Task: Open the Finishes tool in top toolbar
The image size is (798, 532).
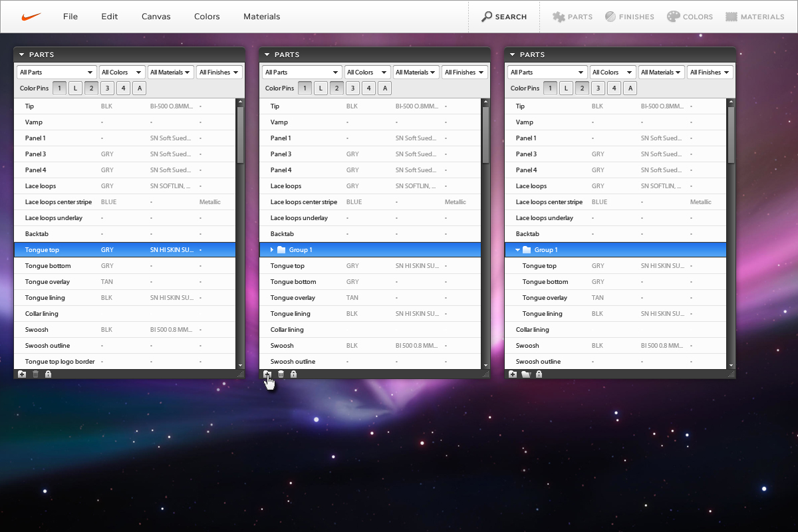Action: coord(629,17)
